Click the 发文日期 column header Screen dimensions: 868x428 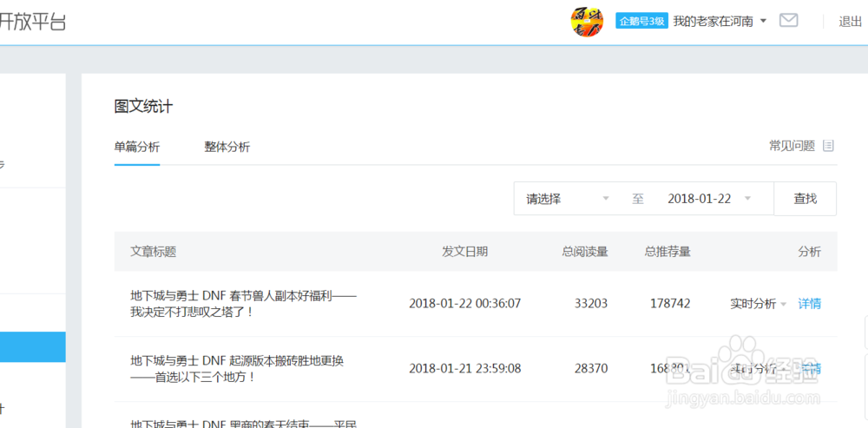point(464,252)
